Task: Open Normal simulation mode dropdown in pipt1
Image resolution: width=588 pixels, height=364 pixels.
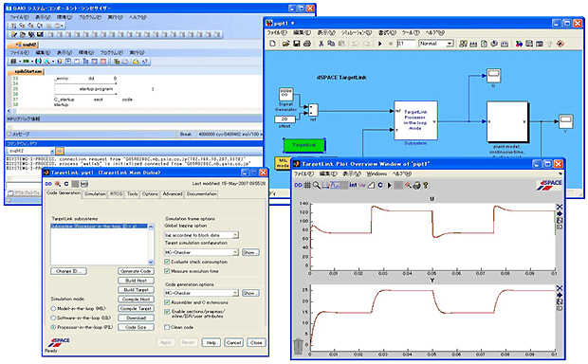Action: (x=450, y=44)
